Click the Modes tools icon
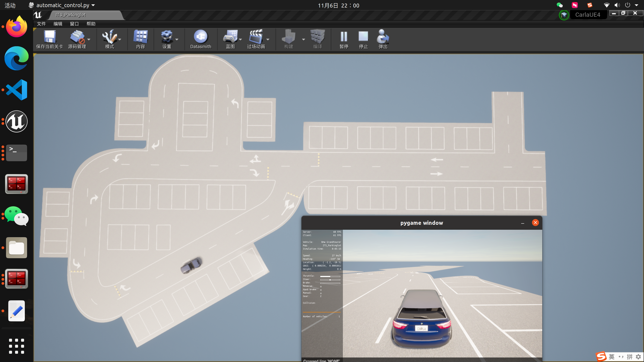 [109, 37]
